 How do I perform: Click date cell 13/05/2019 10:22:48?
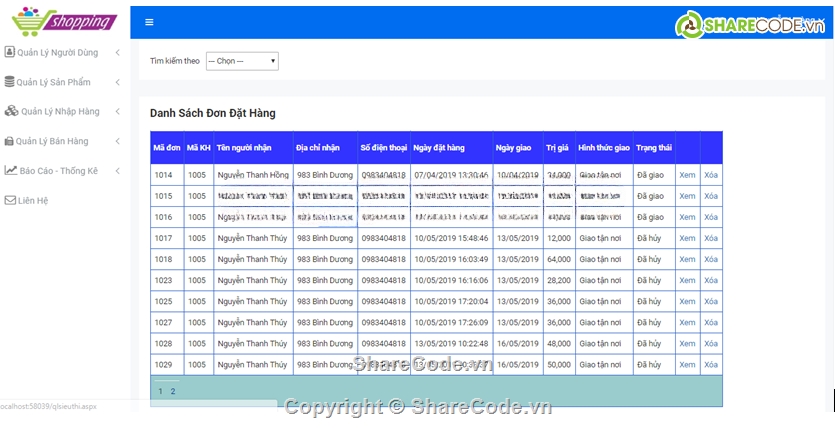click(x=451, y=343)
